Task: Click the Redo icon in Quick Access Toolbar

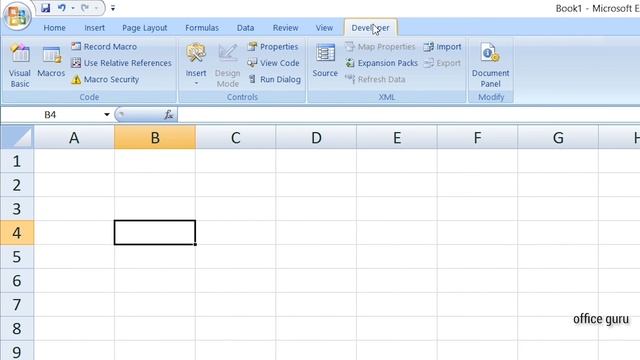Action: coord(85,8)
